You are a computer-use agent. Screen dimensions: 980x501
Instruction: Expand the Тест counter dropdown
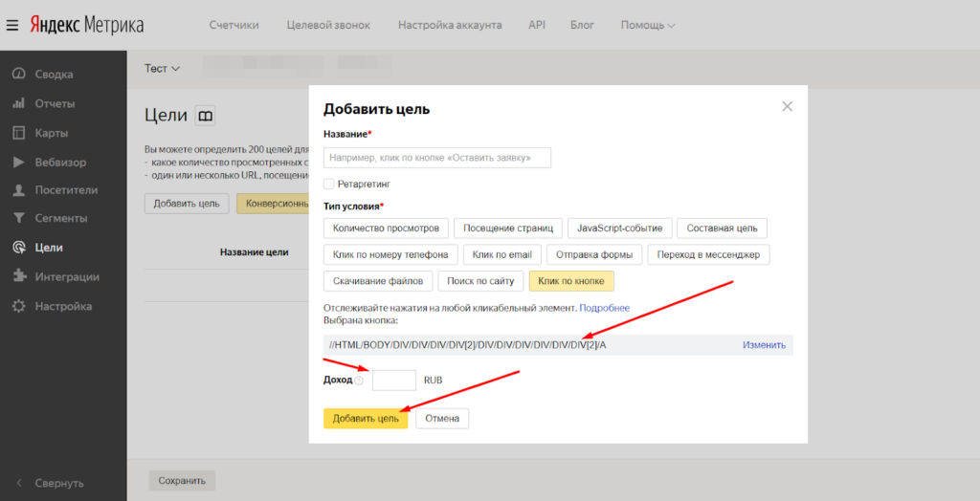(x=162, y=69)
